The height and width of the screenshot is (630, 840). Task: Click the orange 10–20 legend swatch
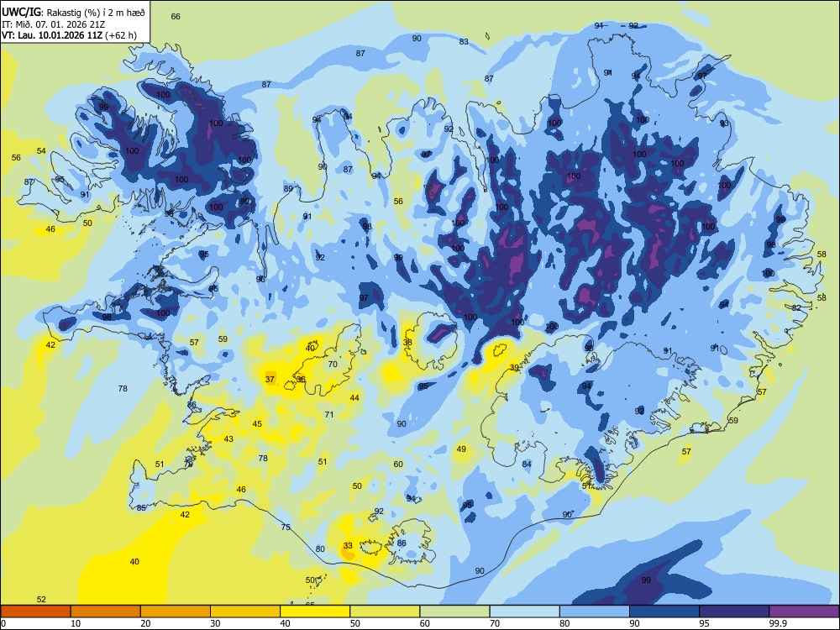[106, 612]
